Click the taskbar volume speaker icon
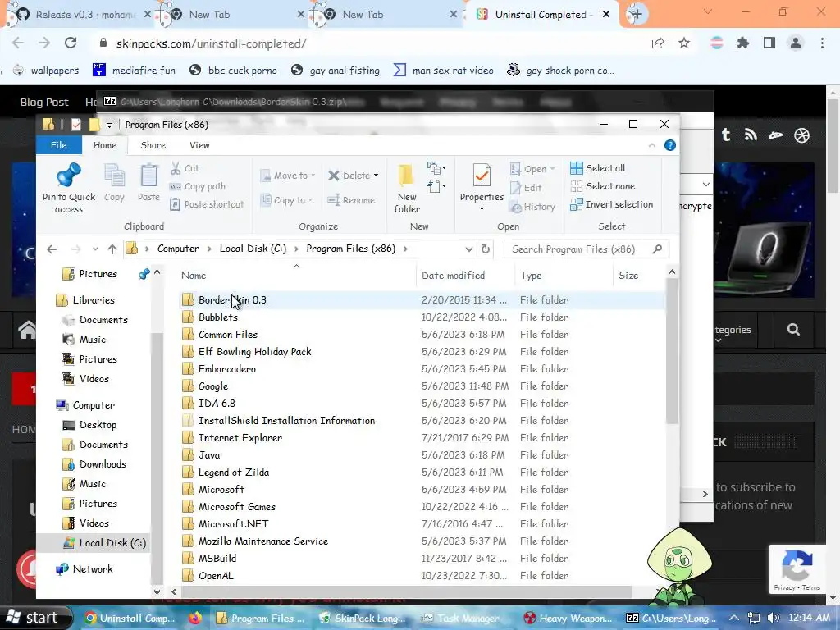Screen dimensions: 840x630 click(774, 619)
